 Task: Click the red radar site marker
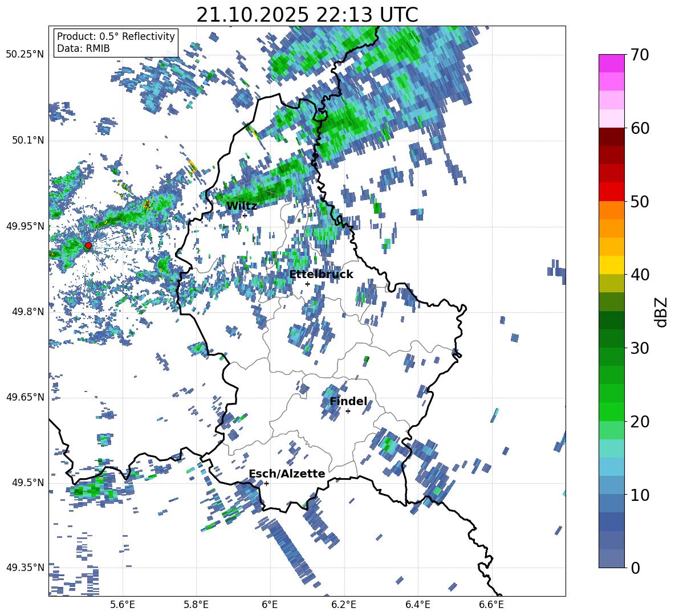click(88, 246)
